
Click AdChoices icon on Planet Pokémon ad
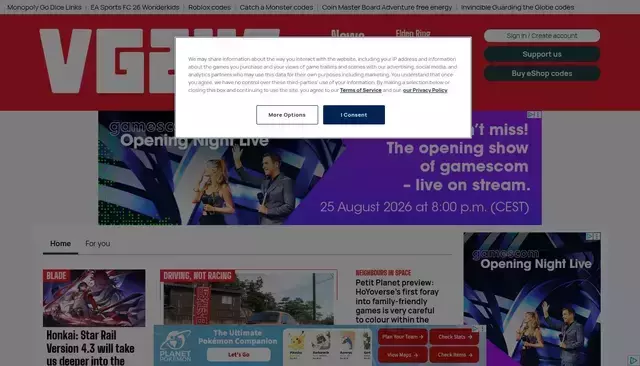tap(475, 328)
